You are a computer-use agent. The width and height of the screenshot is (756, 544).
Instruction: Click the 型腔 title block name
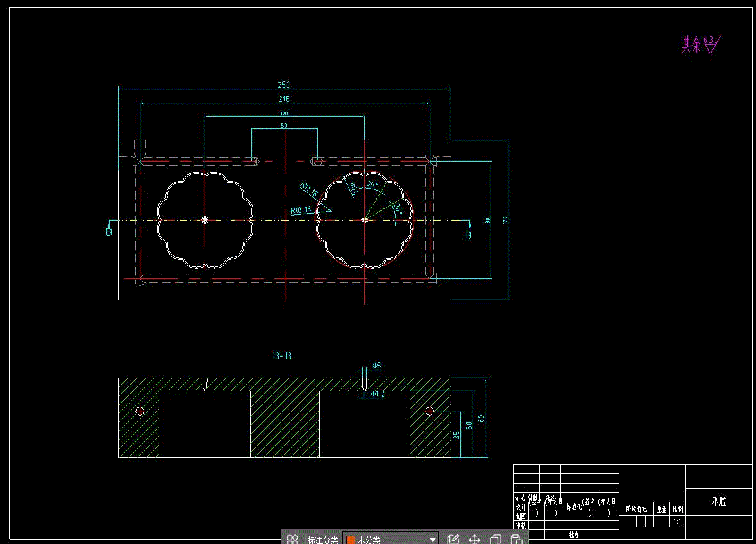pos(719,502)
